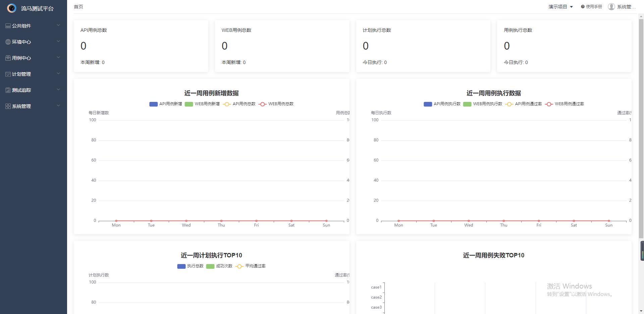Viewport: 644px width, 314px height.
Task: Click the 首页 breadcrumb
Action: click(x=78, y=7)
